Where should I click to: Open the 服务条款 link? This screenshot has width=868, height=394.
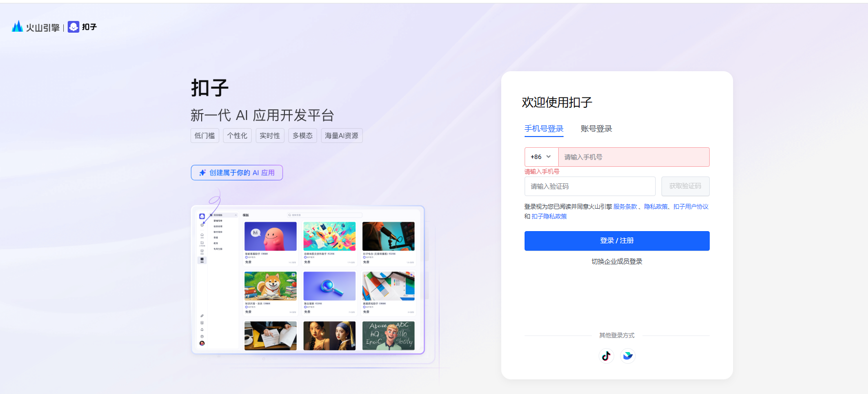[x=625, y=207]
